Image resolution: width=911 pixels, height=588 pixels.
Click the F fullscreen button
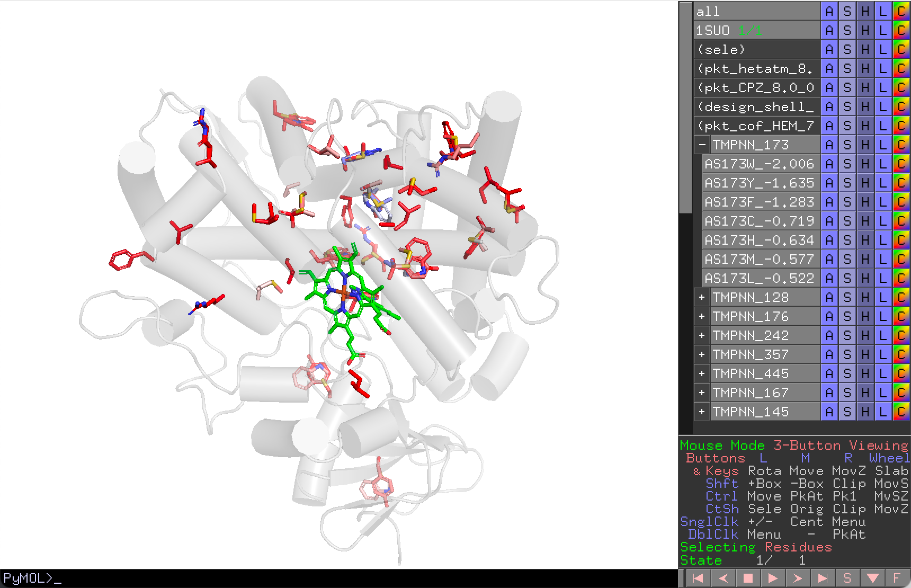click(897, 578)
